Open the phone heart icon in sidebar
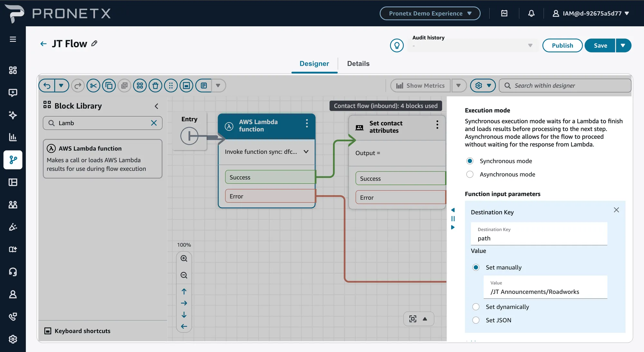644x352 pixels. tap(13, 317)
